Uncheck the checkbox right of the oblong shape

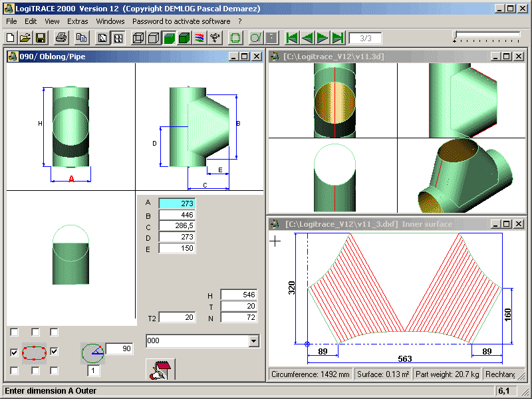point(55,352)
